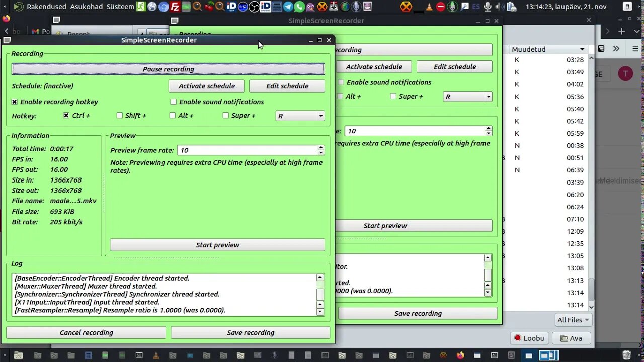The height and width of the screenshot is (362, 644).
Task: Launch Telegram from the top panel
Action: (288, 7)
